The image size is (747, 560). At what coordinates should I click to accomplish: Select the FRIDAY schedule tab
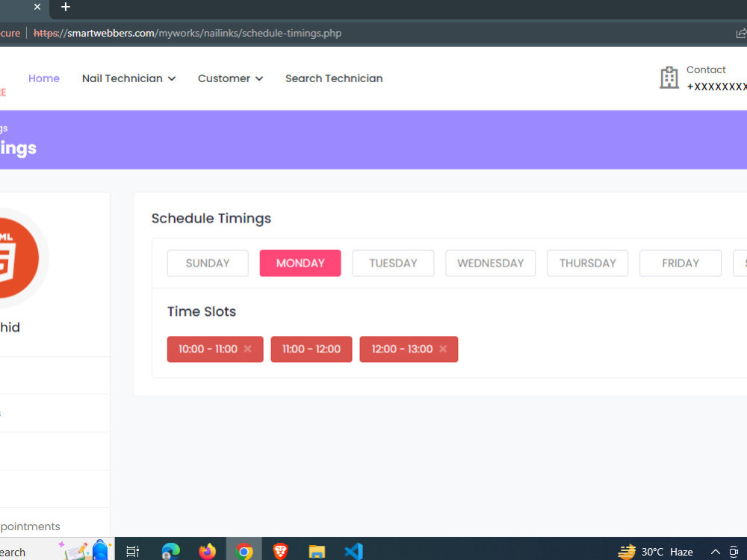click(x=681, y=264)
